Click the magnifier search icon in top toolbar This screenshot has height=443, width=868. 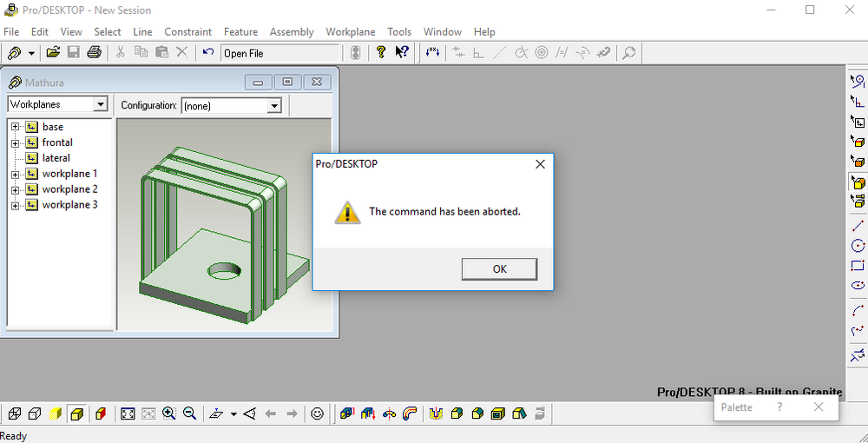628,53
